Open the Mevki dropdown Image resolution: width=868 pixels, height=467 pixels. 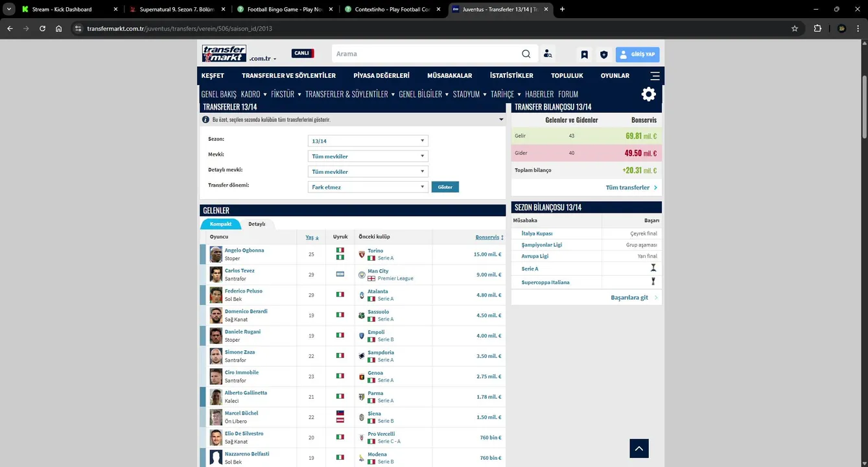368,156
